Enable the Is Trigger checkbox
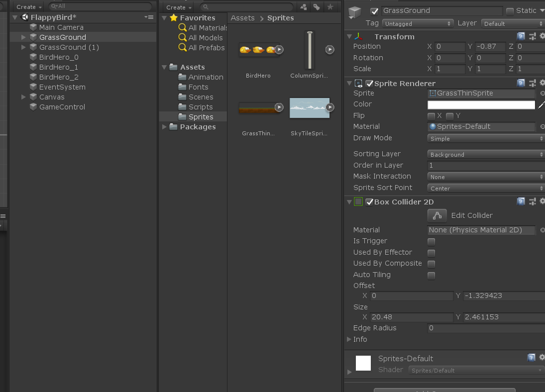Image resolution: width=545 pixels, height=392 pixels. tap(431, 241)
